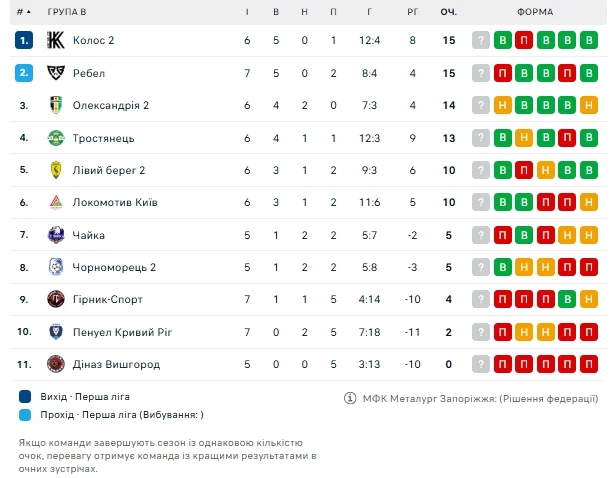Select the Лівий берег 2 crest
The height and width of the screenshot is (478, 610).
56,170
